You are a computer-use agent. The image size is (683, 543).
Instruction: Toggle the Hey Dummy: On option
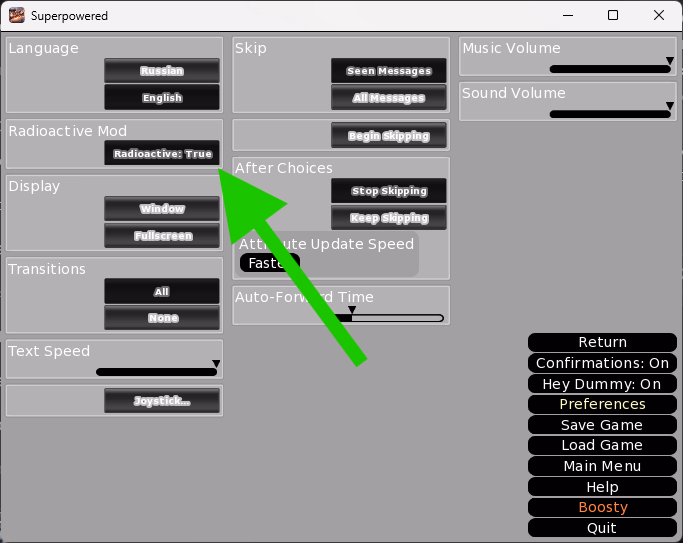[x=602, y=384]
